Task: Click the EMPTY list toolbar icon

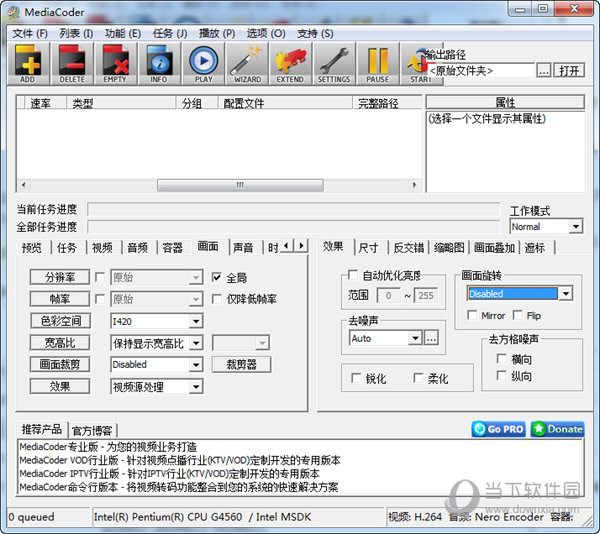Action: pos(115,63)
